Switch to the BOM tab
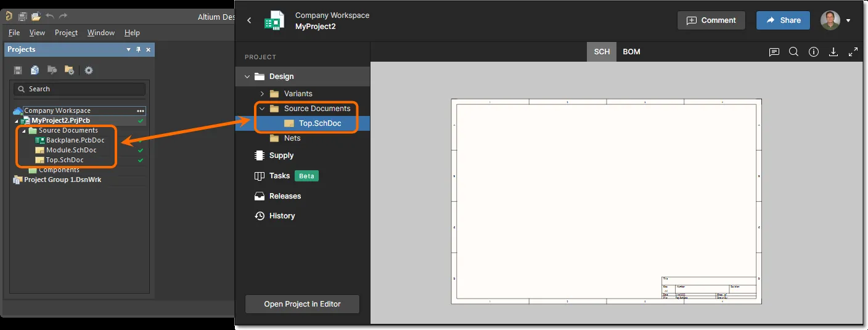 [631, 52]
